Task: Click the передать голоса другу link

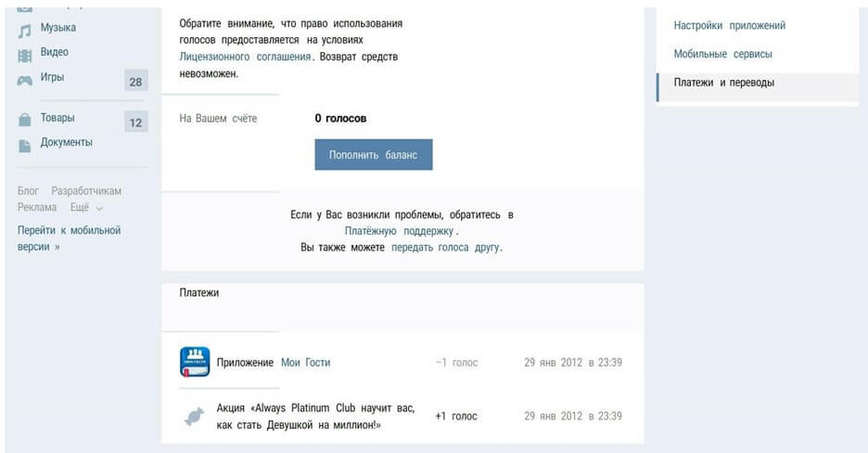Action: click(x=445, y=248)
